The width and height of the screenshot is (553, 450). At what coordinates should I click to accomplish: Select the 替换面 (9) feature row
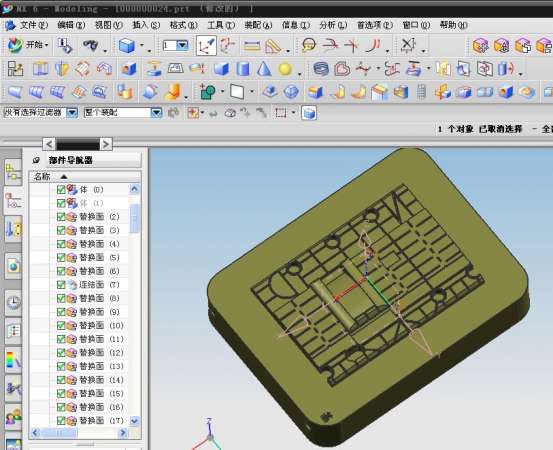[79, 312]
